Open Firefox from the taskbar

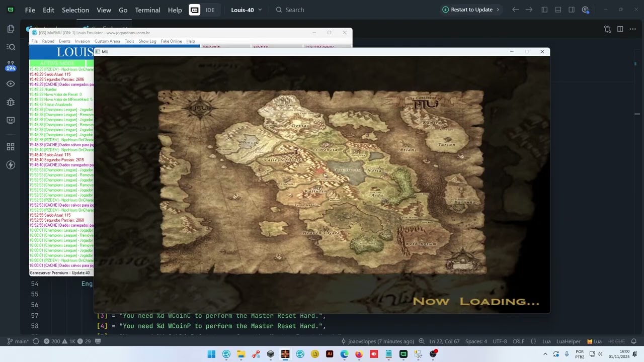[359, 354]
